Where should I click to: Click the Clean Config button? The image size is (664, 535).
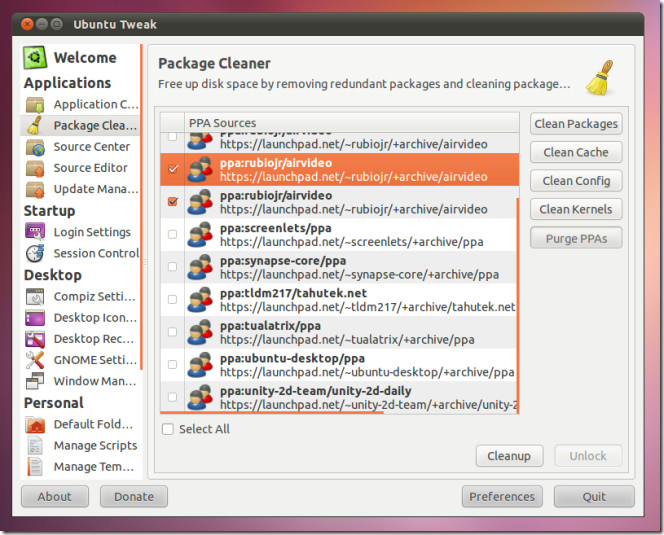tap(576, 181)
